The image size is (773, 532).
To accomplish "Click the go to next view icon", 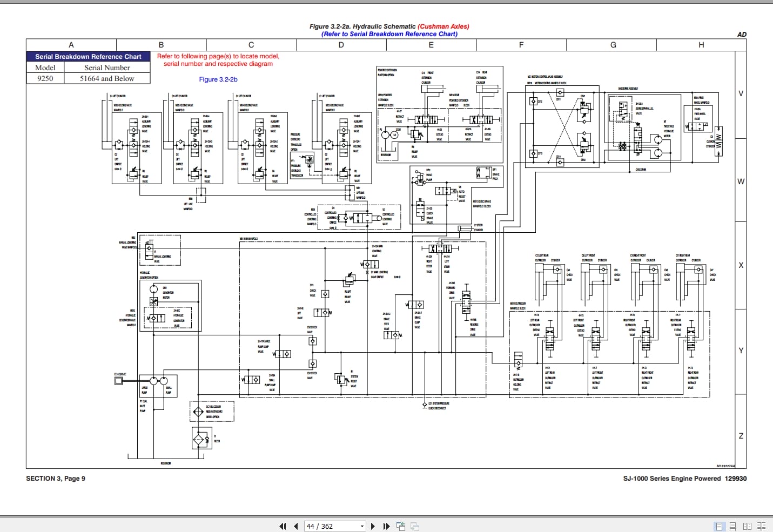I will pyautogui.click(x=415, y=526).
